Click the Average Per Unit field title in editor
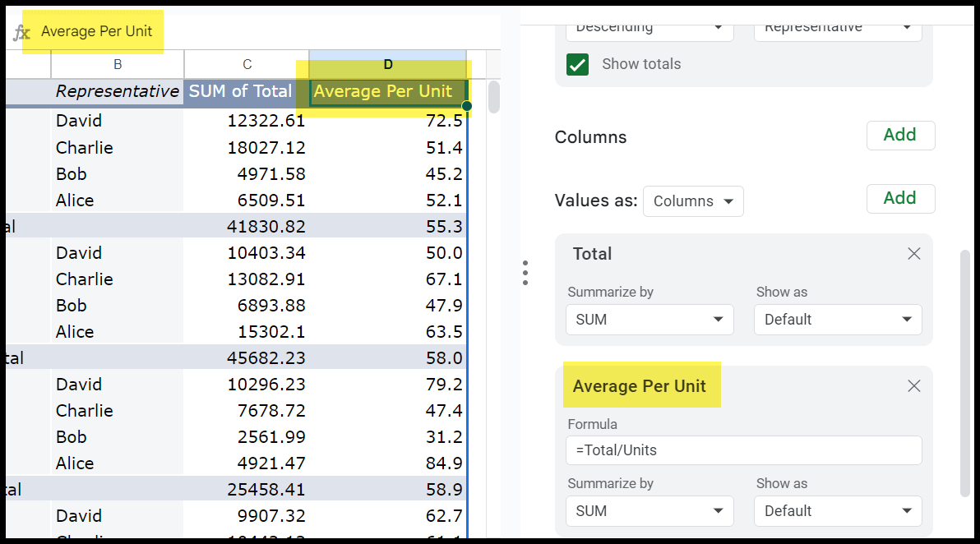This screenshot has width=980, height=544. tap(640, 386)
